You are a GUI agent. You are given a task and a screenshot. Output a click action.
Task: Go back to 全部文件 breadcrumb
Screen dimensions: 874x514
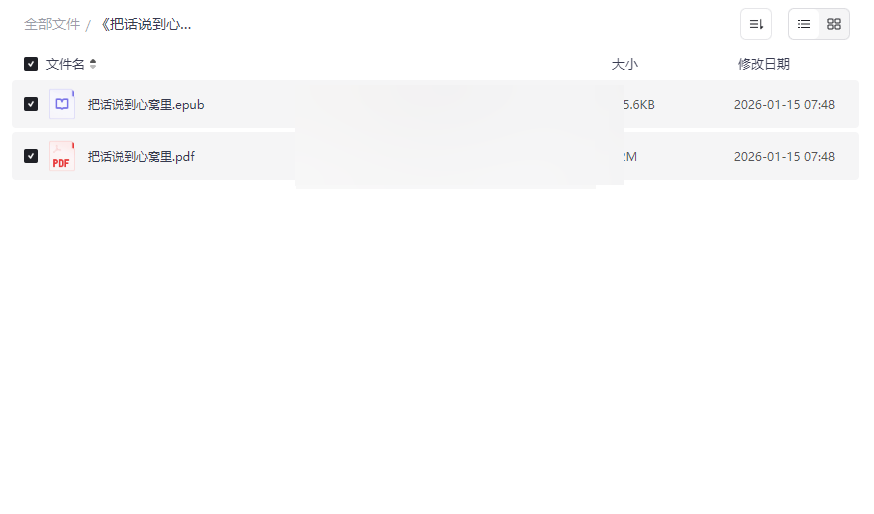point(52,24)
